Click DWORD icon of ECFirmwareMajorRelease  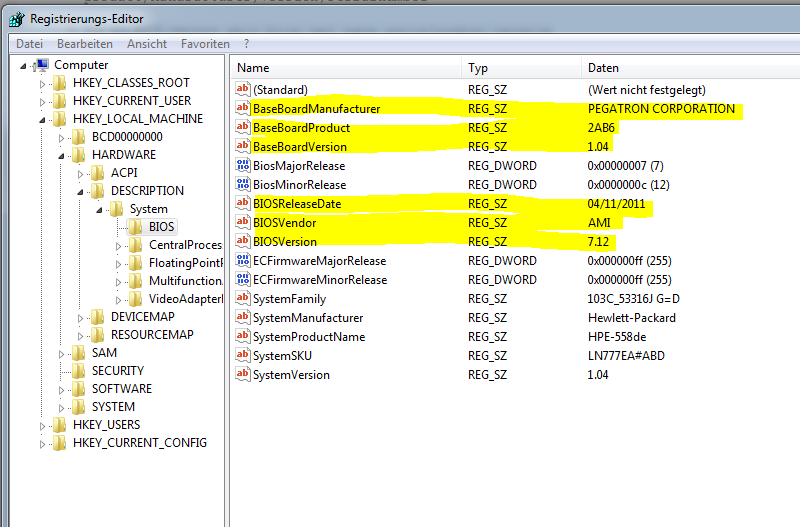coord(242,260)
